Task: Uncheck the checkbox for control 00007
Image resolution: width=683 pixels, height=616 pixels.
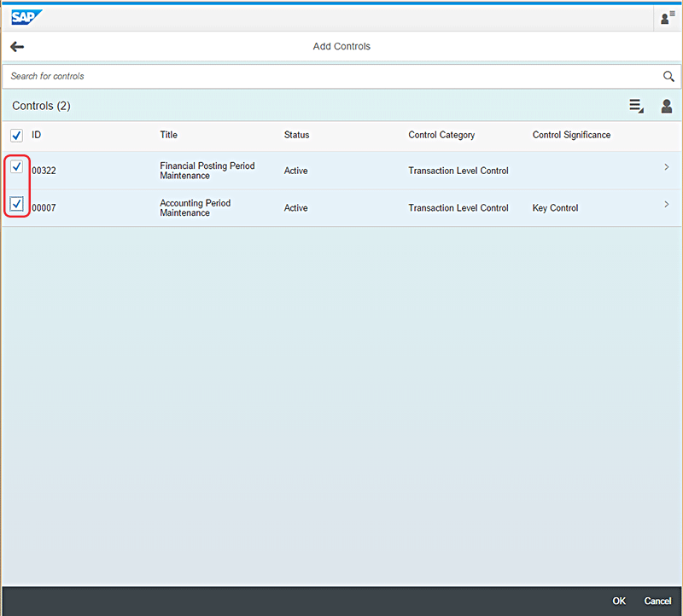Action: (17, 205)
